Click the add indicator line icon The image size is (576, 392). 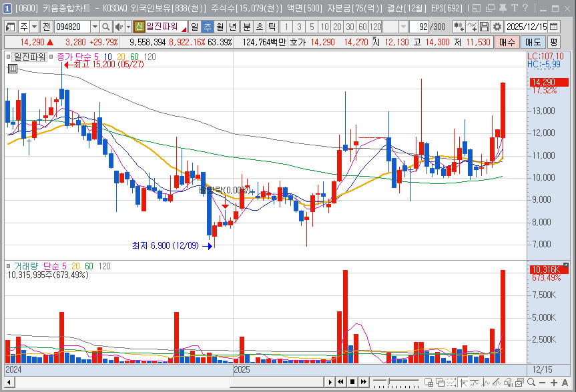pos(472,27)
